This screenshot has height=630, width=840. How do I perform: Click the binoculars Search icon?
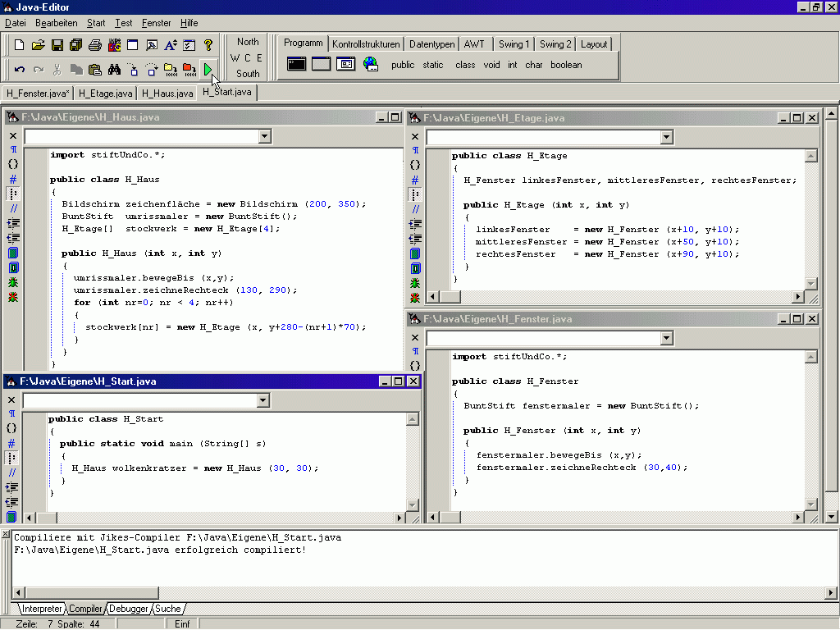pyautogui.click(x=114, y=70)
